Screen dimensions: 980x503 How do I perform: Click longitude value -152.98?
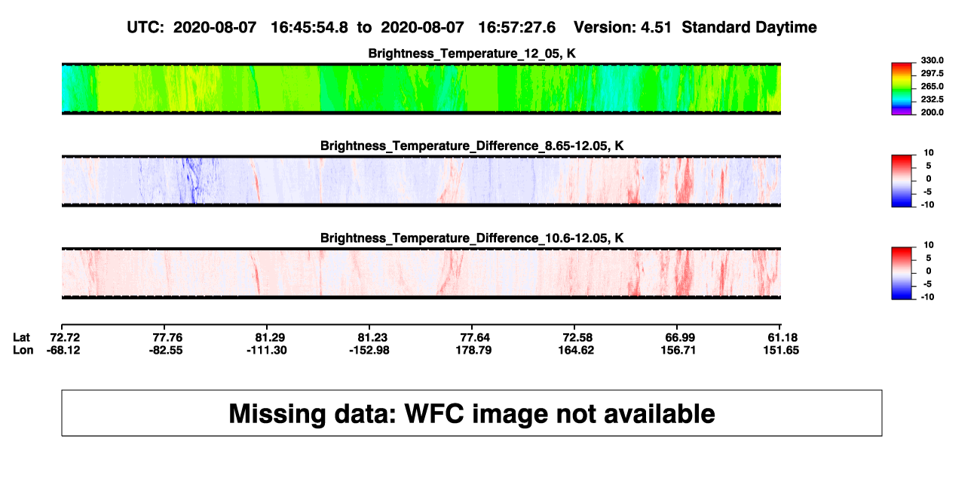[x=369, y=350]
